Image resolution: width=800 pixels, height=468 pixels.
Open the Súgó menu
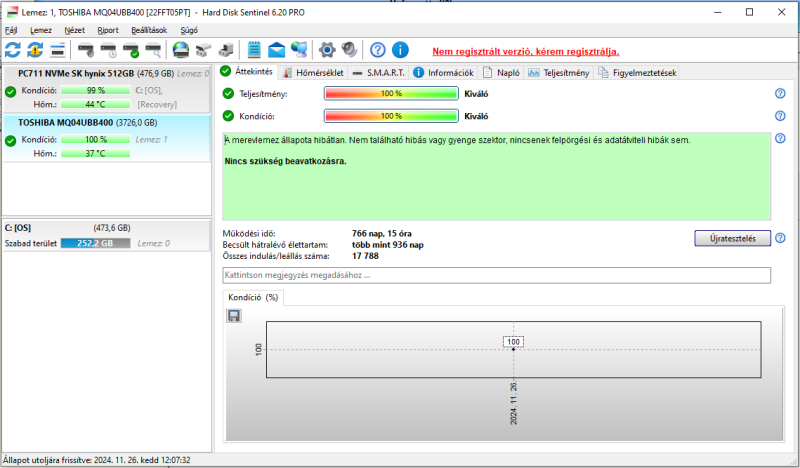[189, 30]
